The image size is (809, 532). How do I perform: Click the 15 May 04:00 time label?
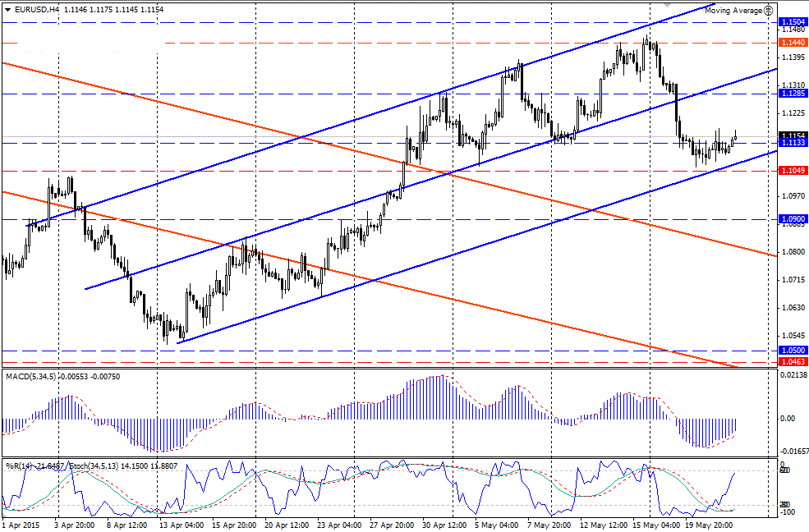pyautogui.click(x=655, y=525)
